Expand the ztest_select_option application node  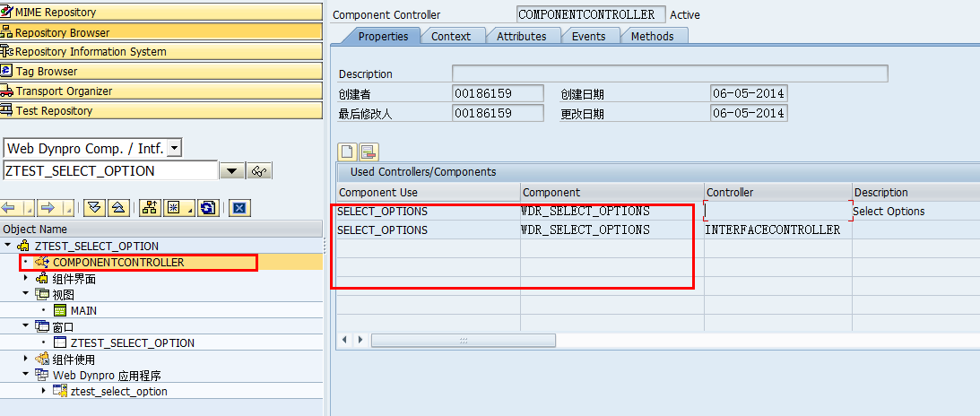[43, 390]
